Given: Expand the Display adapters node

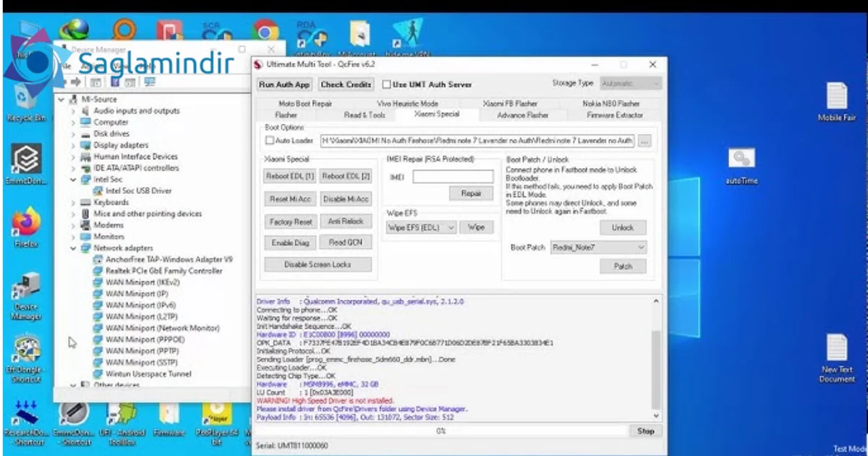Looking at the screenshot, I should (73, 145).
